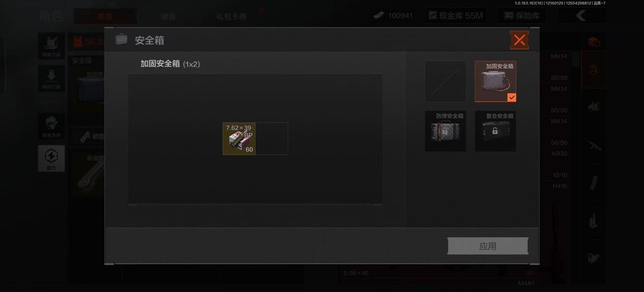Click the briefcase icon beside 安全箱 title
The image size is (644, 292).
[121, 40]
